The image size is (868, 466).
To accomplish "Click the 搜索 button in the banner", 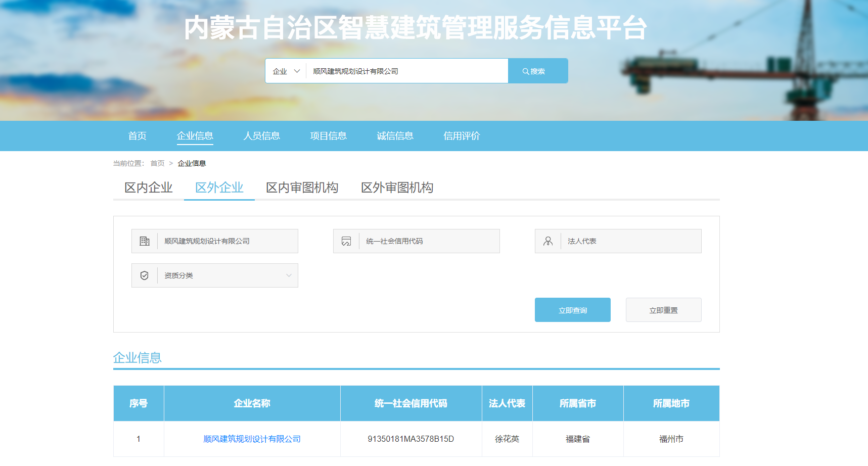I will pos(538,71).
